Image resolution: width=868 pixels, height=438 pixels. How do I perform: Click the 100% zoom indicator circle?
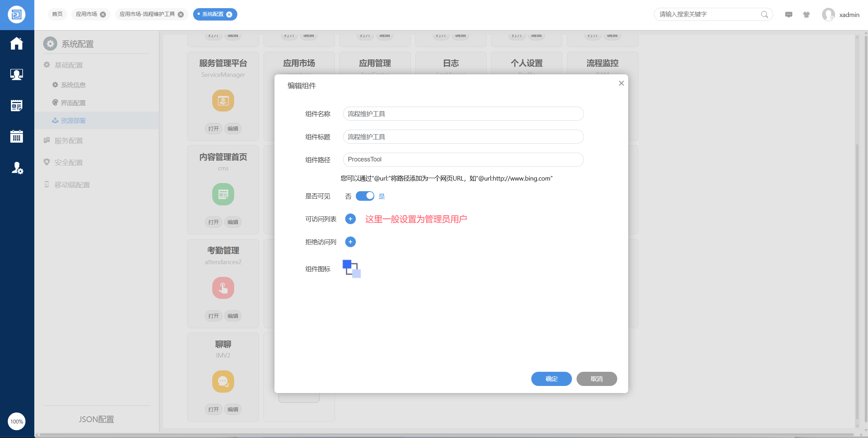(17, 421)
